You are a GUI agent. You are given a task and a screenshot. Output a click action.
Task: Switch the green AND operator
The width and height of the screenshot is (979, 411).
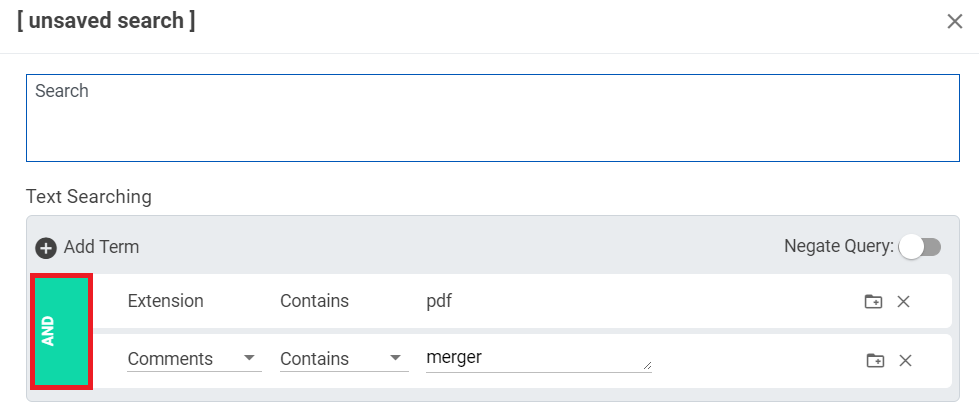pyautogui.click(x=61, y=331)
